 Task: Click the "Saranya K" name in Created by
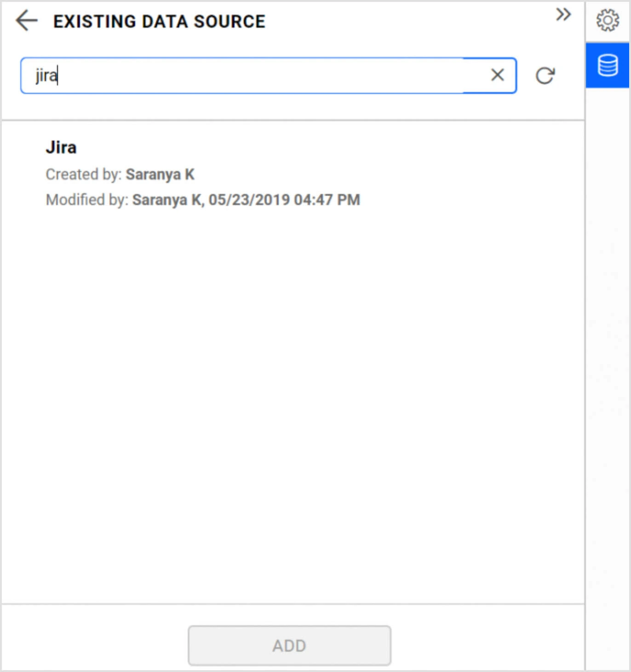coord(160,174)
